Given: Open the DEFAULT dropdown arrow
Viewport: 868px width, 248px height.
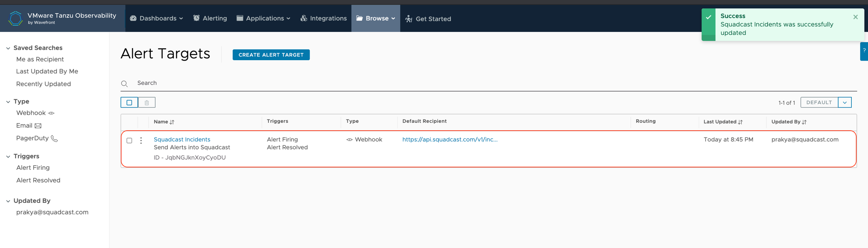Looking at the screenshot, I should (845, 102).
